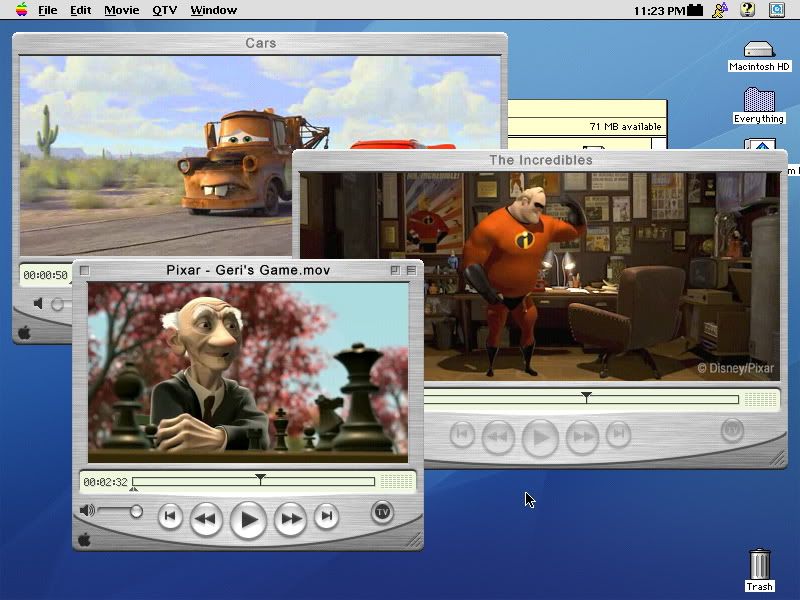Click the volume knob in the Cars window
Image resolution: width=800 pixels, height=600 pixels.
[57, 305]
